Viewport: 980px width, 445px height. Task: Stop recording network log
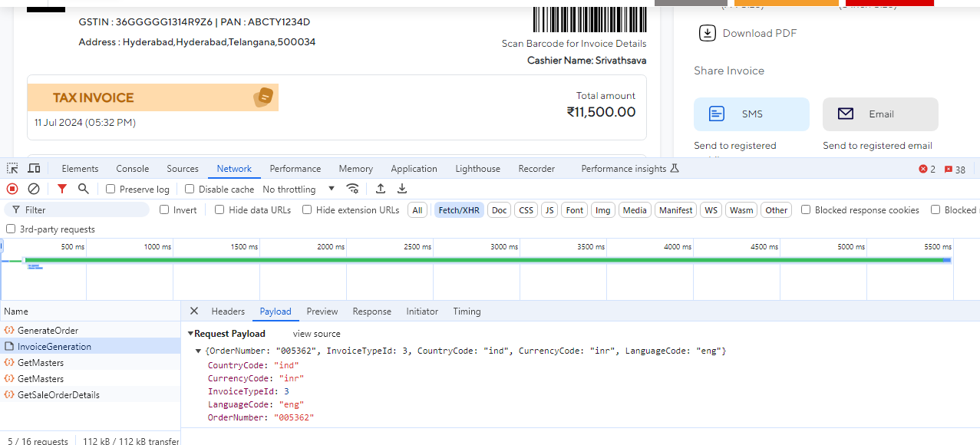[12, 189]
